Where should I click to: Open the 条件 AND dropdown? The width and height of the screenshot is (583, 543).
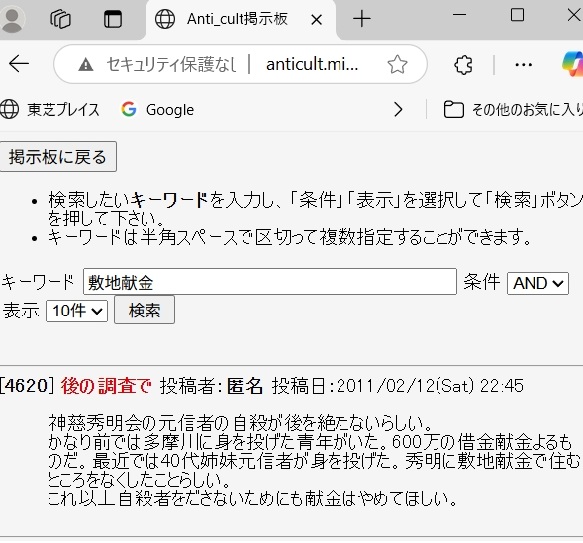click(538, 283)
